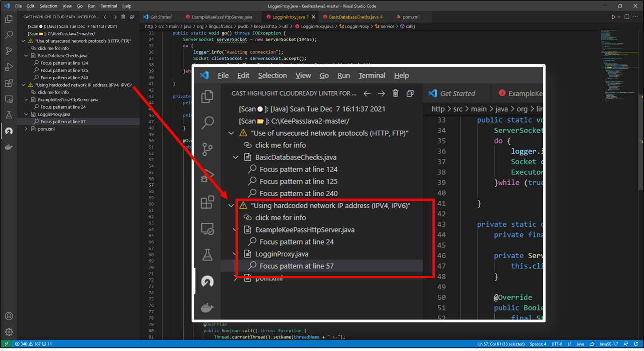The width and height of the screenshot is (644, 351).
Task: Open errors and warnings count in status bar
Action: [33, 344]
